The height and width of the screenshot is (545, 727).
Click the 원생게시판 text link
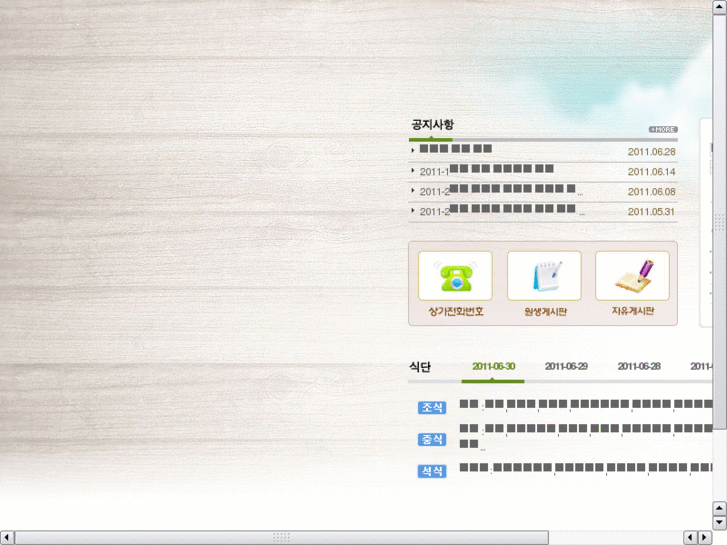[545, 312]
